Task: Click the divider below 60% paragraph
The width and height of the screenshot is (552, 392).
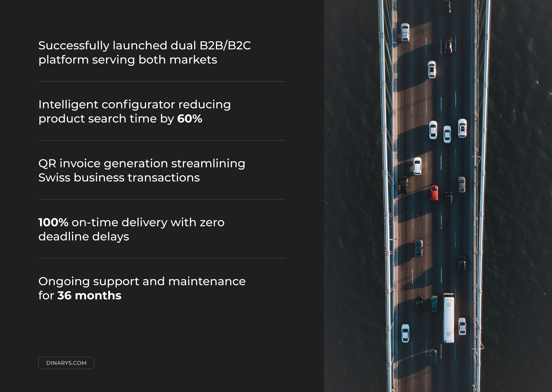Action: (x=162, y=140)
